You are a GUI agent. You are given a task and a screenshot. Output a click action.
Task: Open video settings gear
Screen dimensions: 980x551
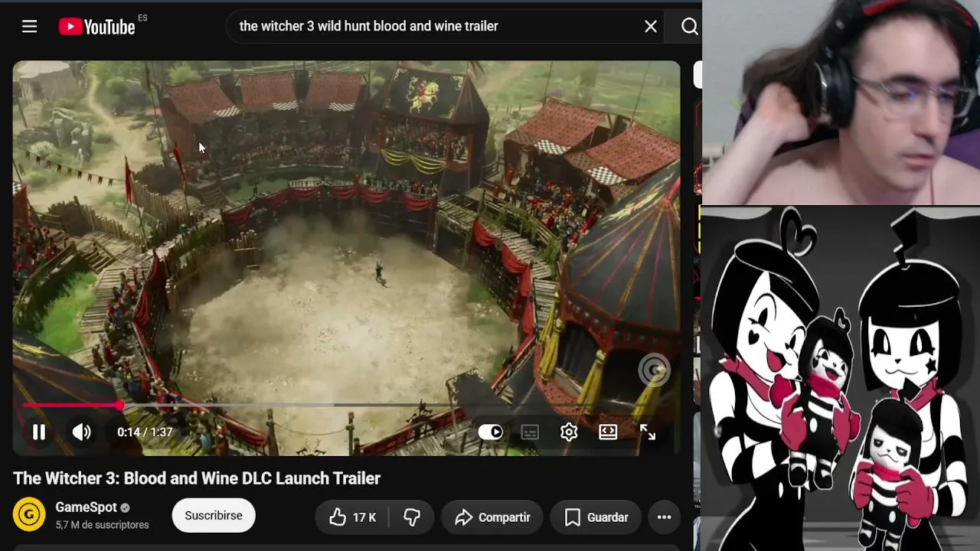[x=569, y=432]
